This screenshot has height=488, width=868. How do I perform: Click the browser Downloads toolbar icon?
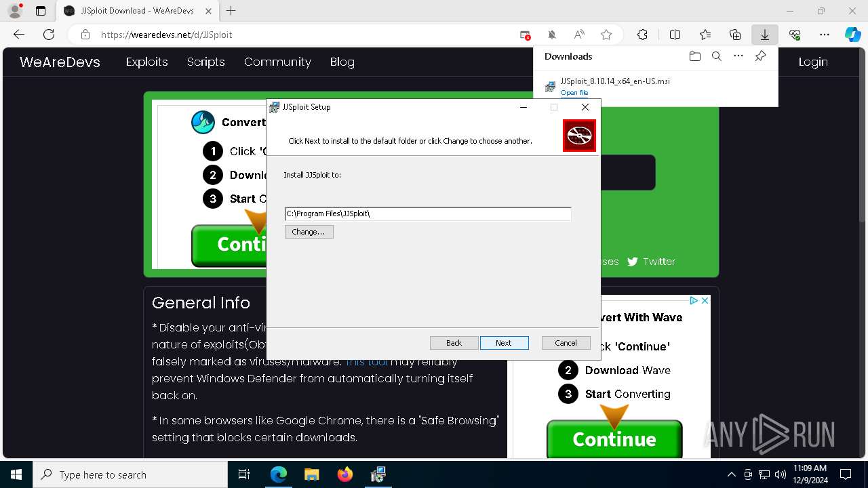[x=764, y=35]
